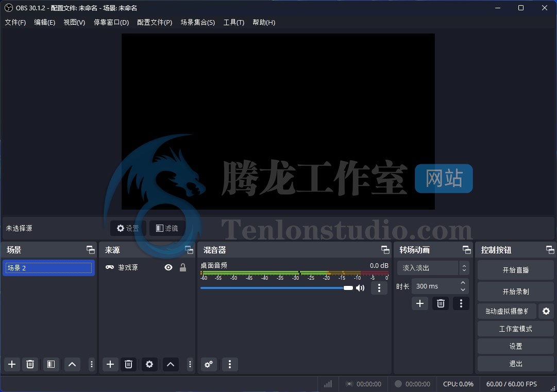Click the 滤镜 button beside 未选择源

(x=167, y=228)
